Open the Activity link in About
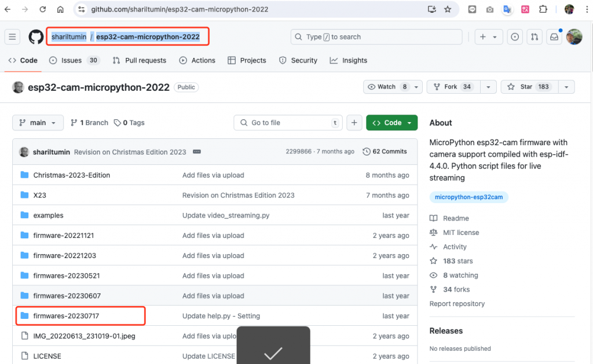 448,247
